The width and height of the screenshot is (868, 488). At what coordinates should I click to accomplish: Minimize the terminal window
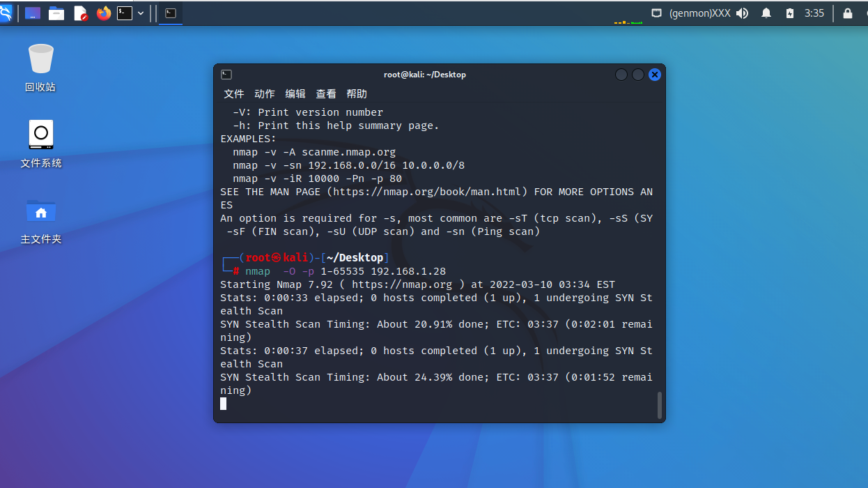[621, 75]
